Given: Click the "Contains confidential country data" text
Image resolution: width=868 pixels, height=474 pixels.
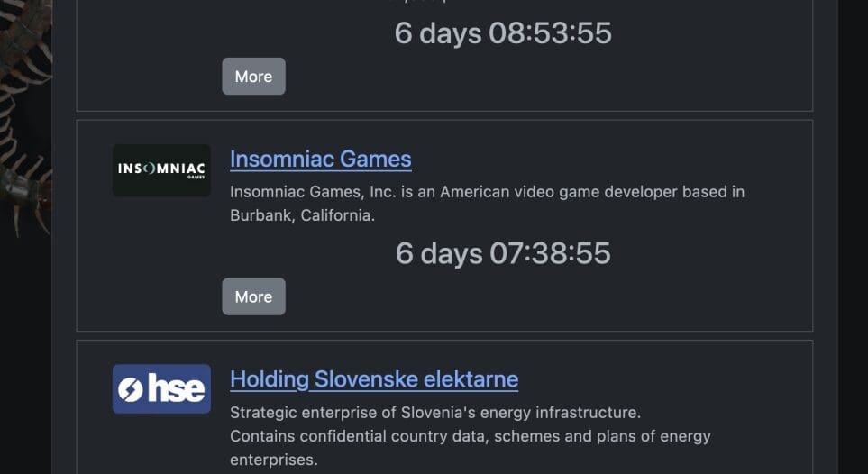Looking at the screenshot, I should tap(361, 436).
